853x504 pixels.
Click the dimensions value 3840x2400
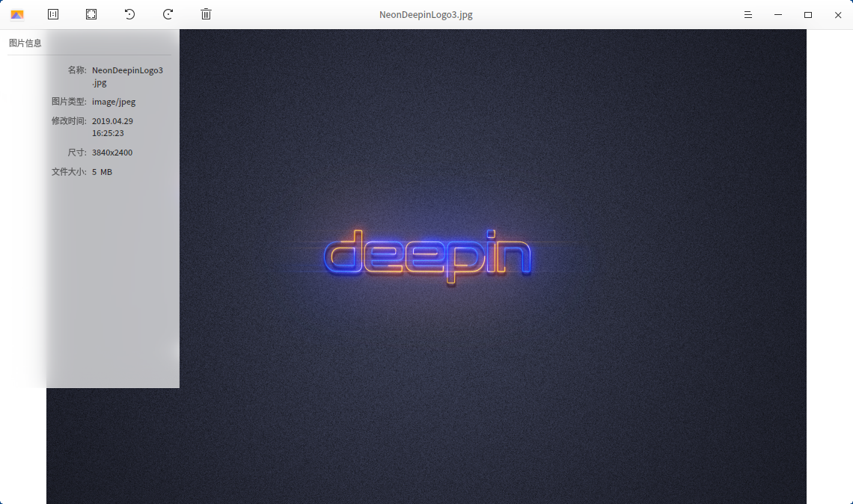click(112, 152)
